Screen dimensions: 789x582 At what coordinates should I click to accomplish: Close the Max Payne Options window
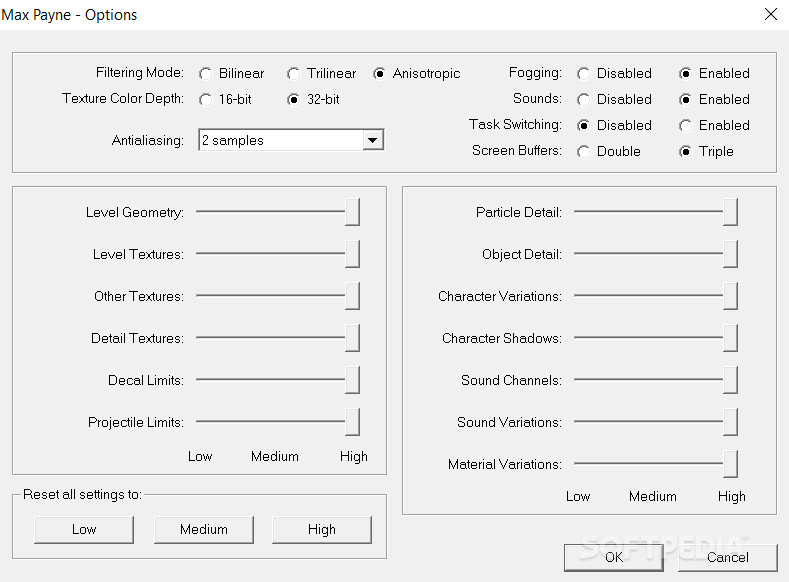coord(770,14)
